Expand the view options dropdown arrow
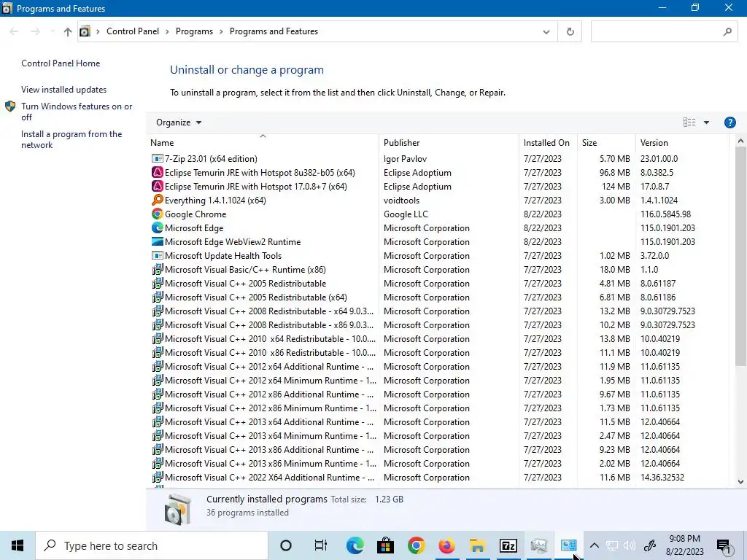This screenshot has width=747, height=560. (706, 122)
